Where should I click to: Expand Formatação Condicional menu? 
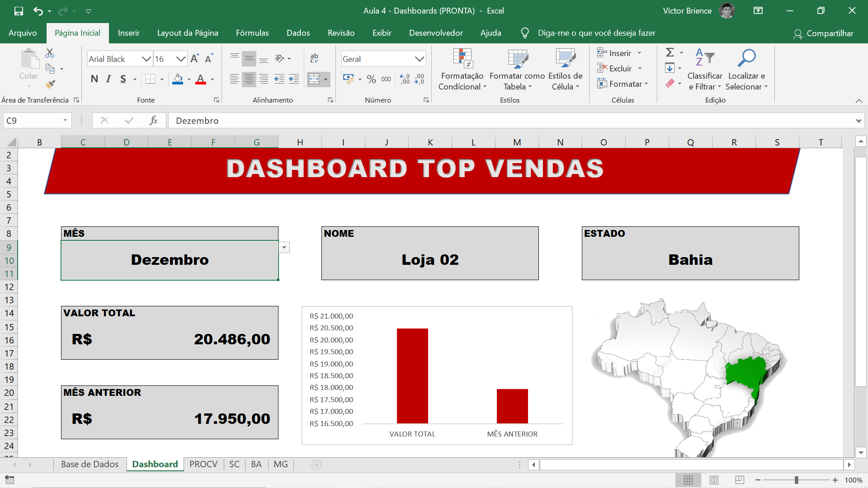coord(462,70)
